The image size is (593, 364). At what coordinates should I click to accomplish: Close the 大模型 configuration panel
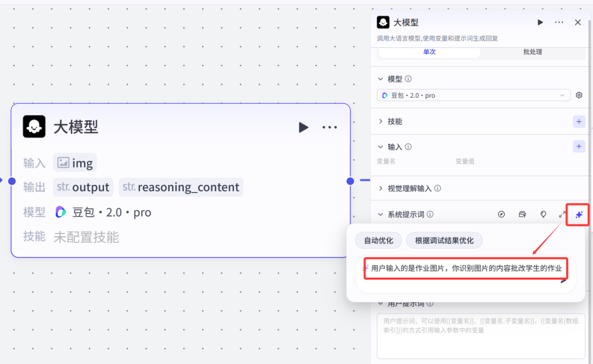(x=578, y=23)
